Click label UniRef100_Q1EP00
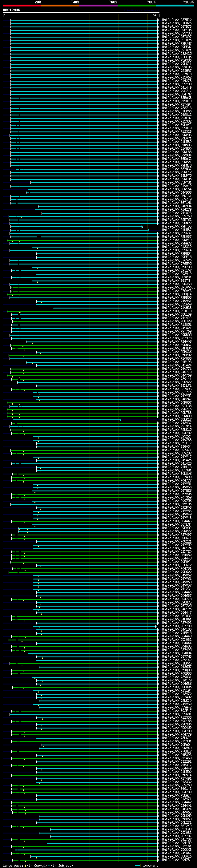Screen dimensions: 197x868 click(x=177, y=111)
